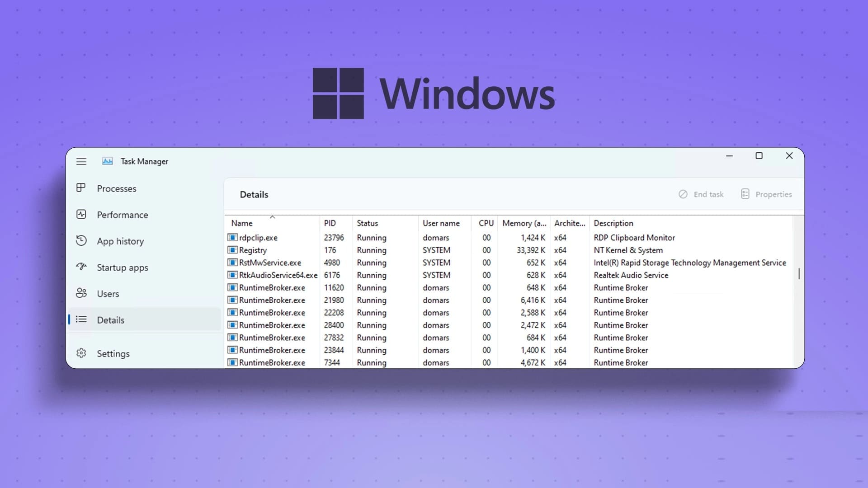This screenshot has height=488, width=868.
Task: Click the RtkAudioService64.exe process icon
Action: tap(232, 275)
